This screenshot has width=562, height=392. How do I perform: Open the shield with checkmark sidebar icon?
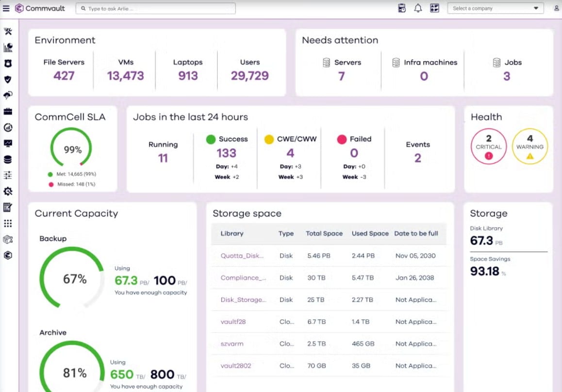8,79
